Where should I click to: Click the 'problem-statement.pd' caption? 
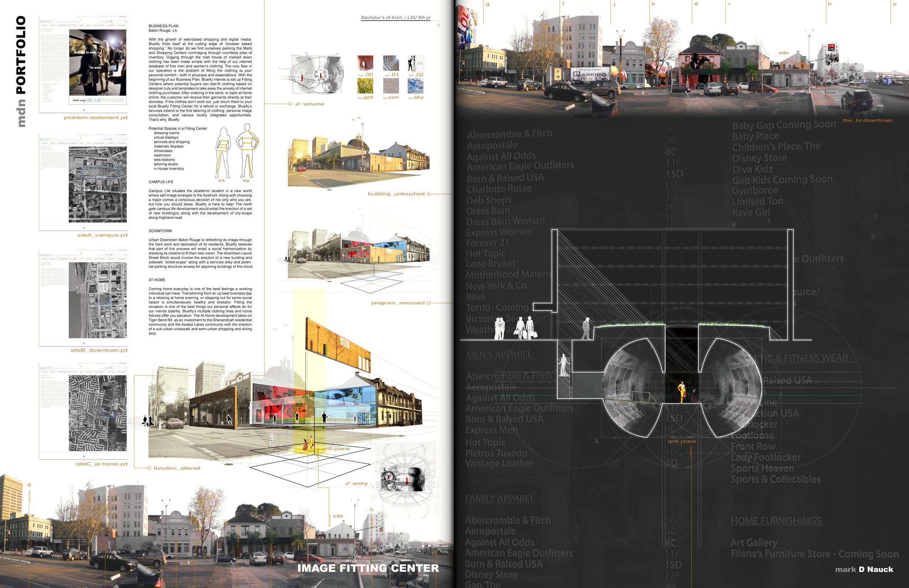pos(96,118)
